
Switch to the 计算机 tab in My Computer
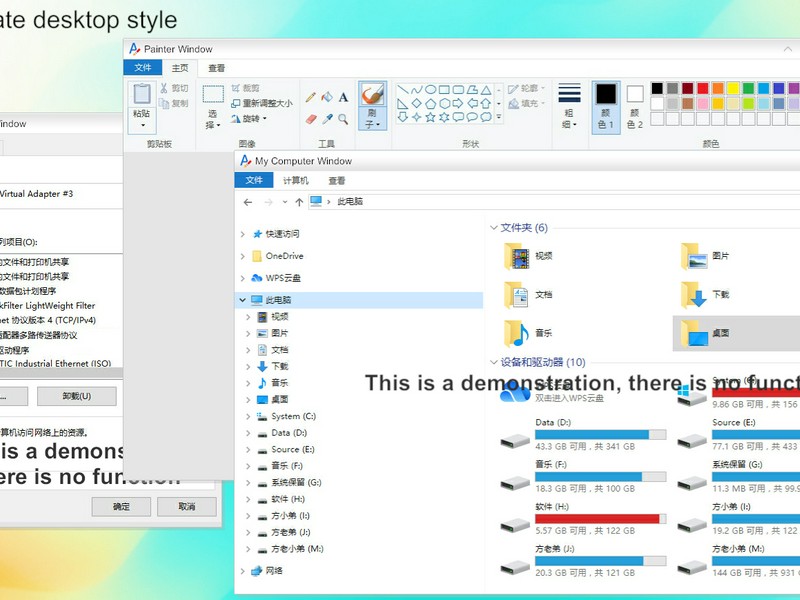pyautogui.click(x=296, y=181)
